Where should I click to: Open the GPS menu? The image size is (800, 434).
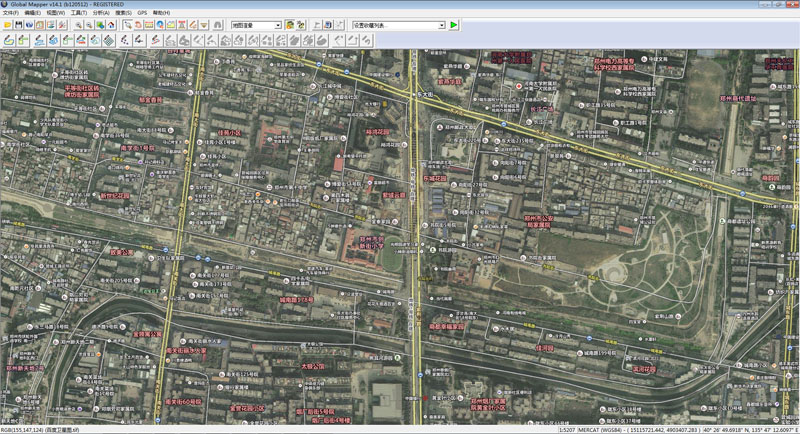click(142, 13)
